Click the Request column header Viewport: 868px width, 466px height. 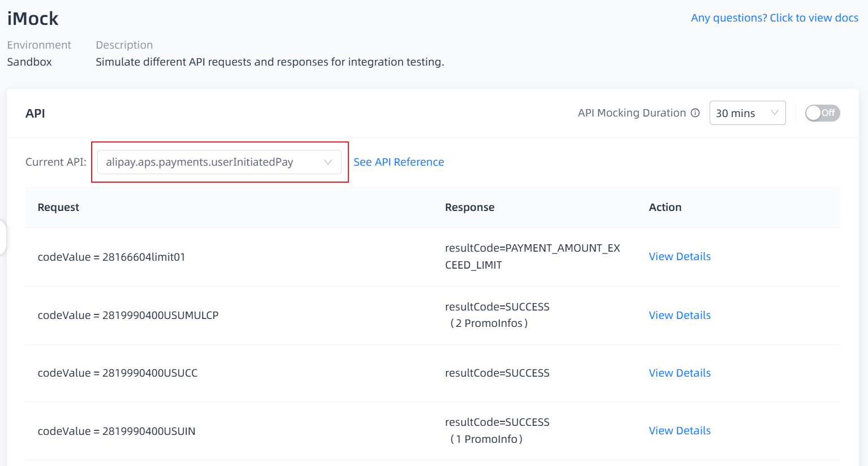point(58,208)
